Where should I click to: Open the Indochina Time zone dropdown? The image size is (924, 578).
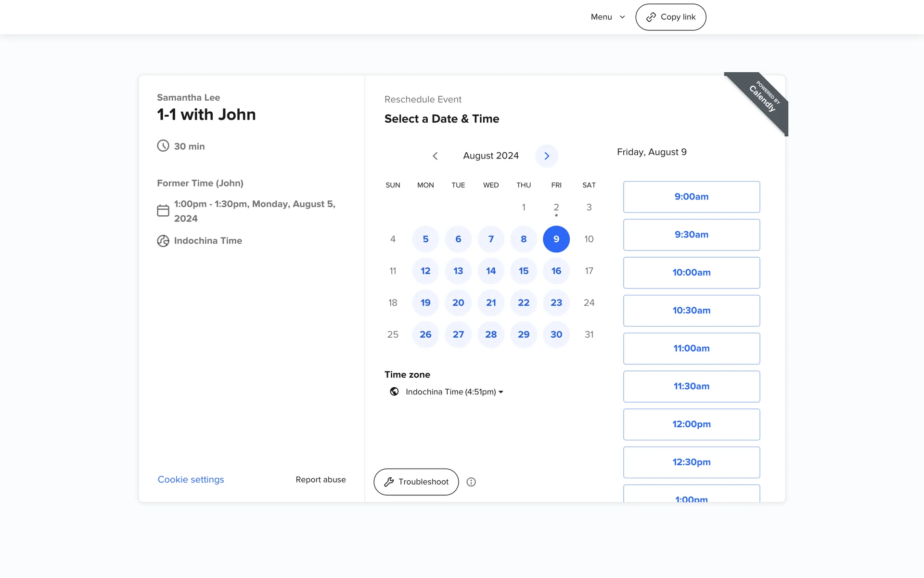point(454,392)
